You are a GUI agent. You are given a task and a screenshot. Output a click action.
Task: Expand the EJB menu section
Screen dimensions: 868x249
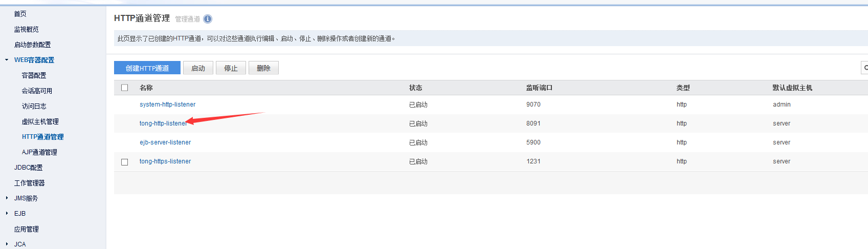click(7, 214)
